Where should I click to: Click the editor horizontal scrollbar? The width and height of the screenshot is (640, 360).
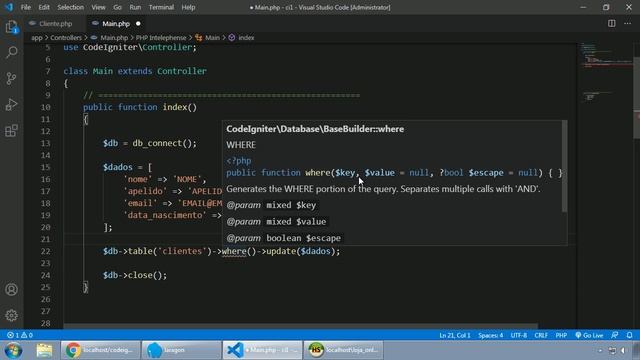click(x=301, y=326)
